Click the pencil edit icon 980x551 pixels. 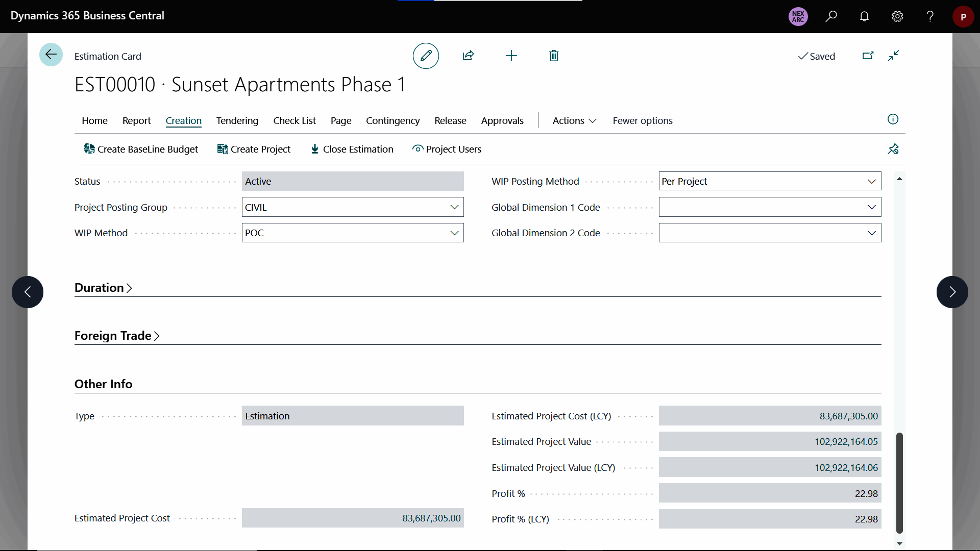coord(426,56)
